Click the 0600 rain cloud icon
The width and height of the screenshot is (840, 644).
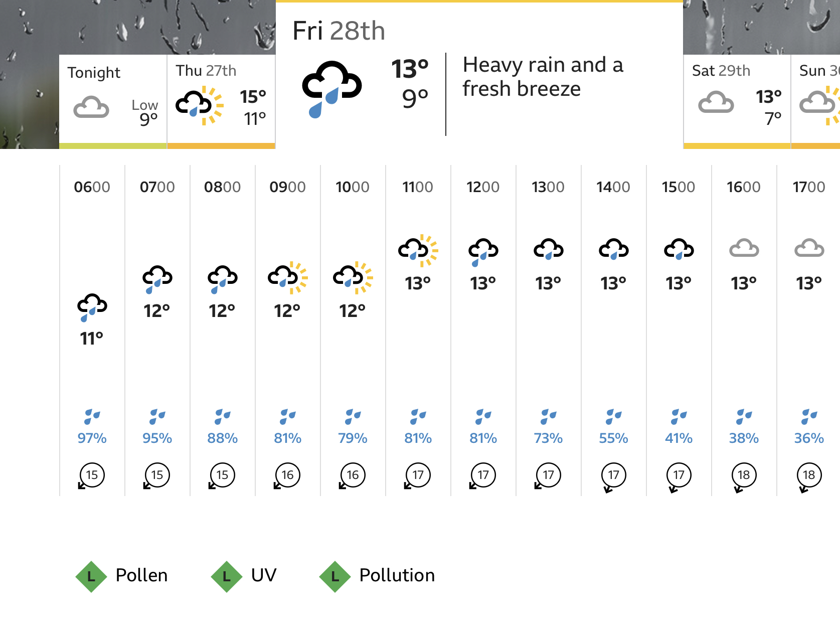(92, 307)
